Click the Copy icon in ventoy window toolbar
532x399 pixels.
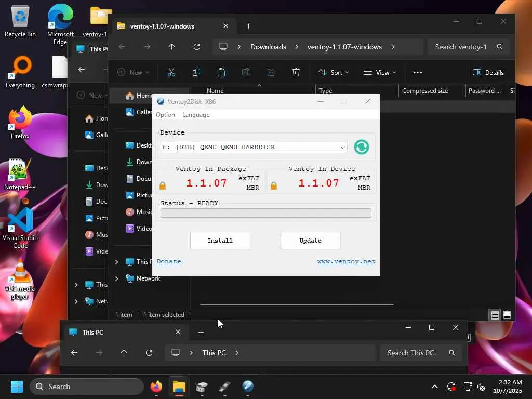(196, 72)
